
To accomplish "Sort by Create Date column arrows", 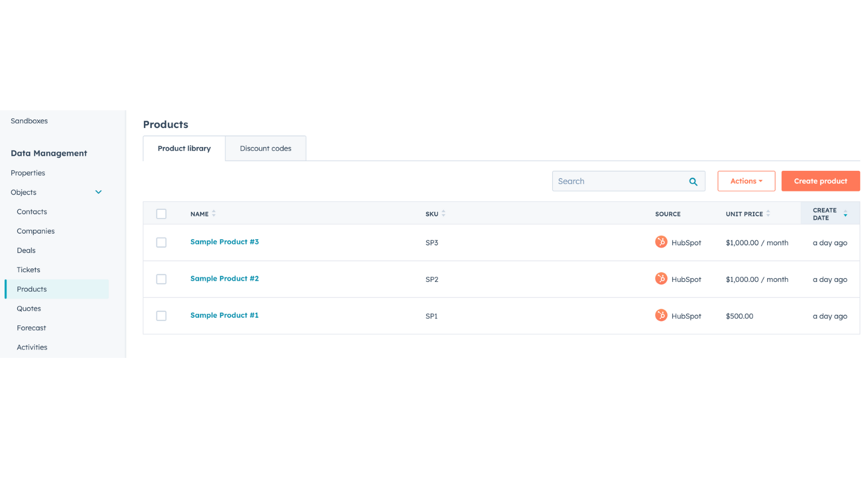I will 845,214.
